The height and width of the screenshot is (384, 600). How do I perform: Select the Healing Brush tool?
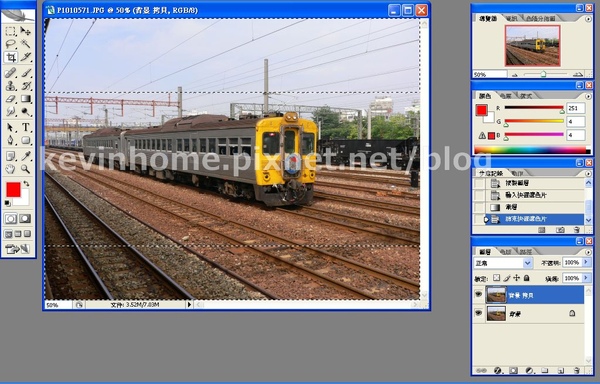click(x=11, y=73)
